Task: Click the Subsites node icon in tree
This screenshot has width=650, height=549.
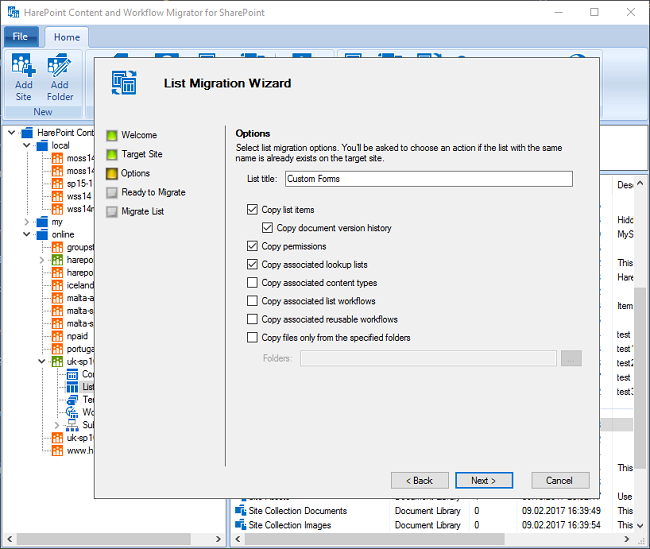Action: tap(72, 425)
